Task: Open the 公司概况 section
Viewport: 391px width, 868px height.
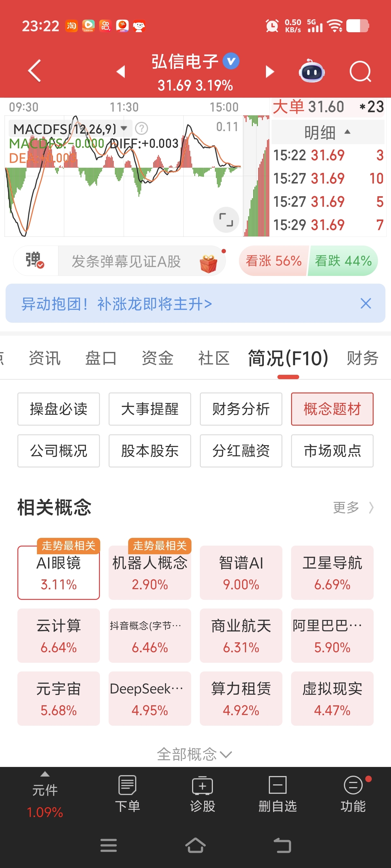Action: click(59, 451)
